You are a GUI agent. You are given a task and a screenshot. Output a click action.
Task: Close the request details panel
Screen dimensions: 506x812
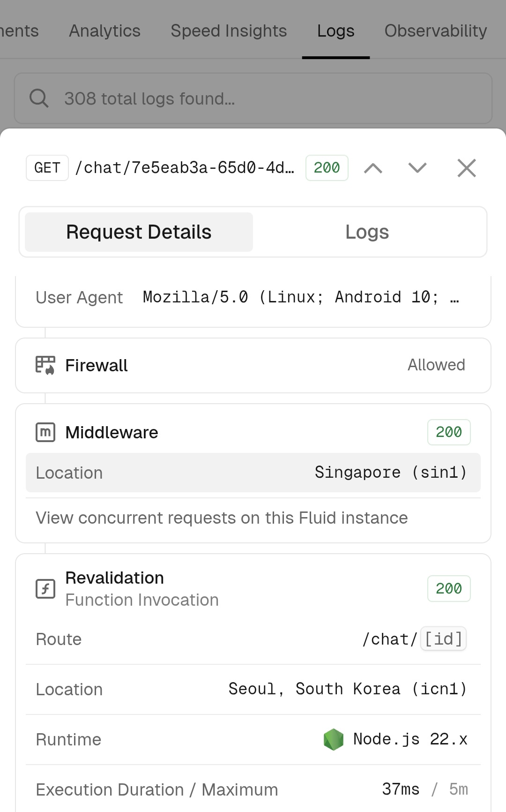[467, 168]
